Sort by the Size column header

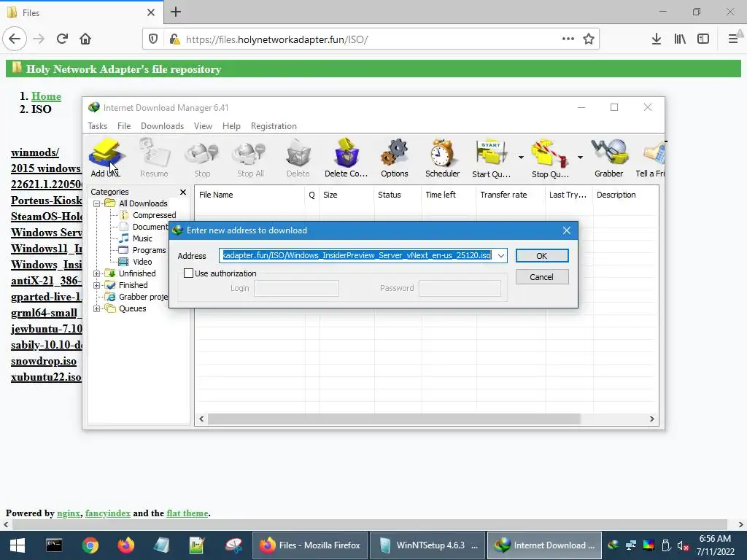347,195
